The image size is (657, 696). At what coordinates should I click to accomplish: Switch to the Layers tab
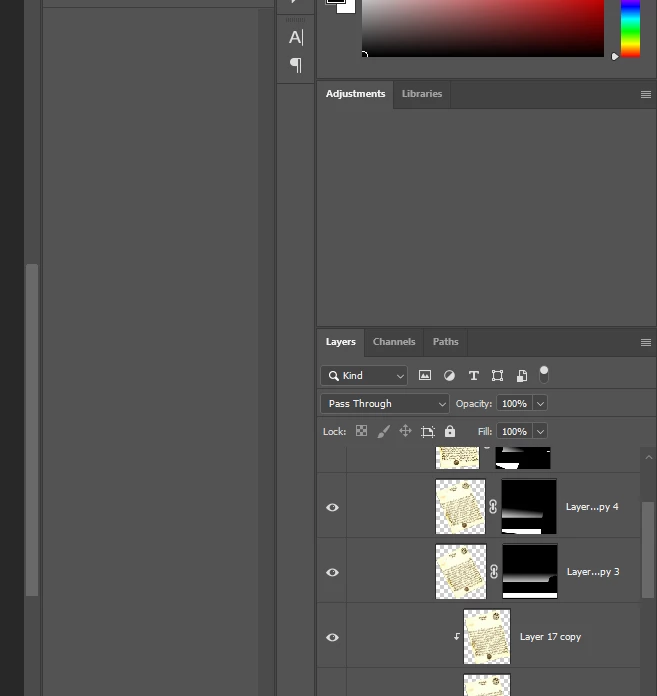click(x=340, y=342)
